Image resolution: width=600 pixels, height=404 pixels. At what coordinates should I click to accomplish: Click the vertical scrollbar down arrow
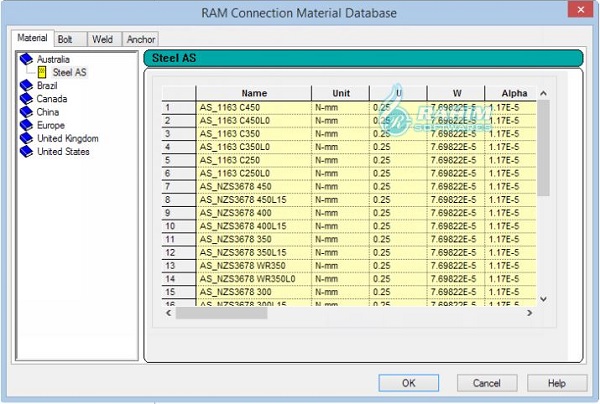543,298
